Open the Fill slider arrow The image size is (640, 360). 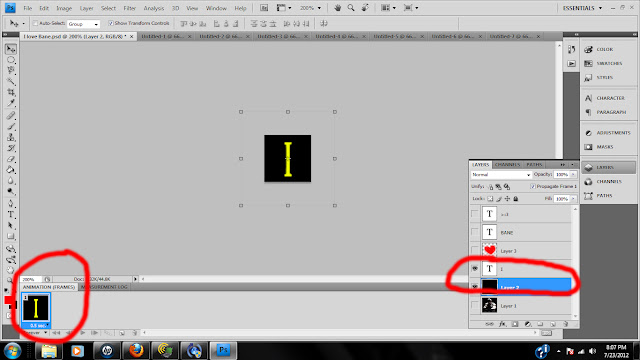pos(573,199)
